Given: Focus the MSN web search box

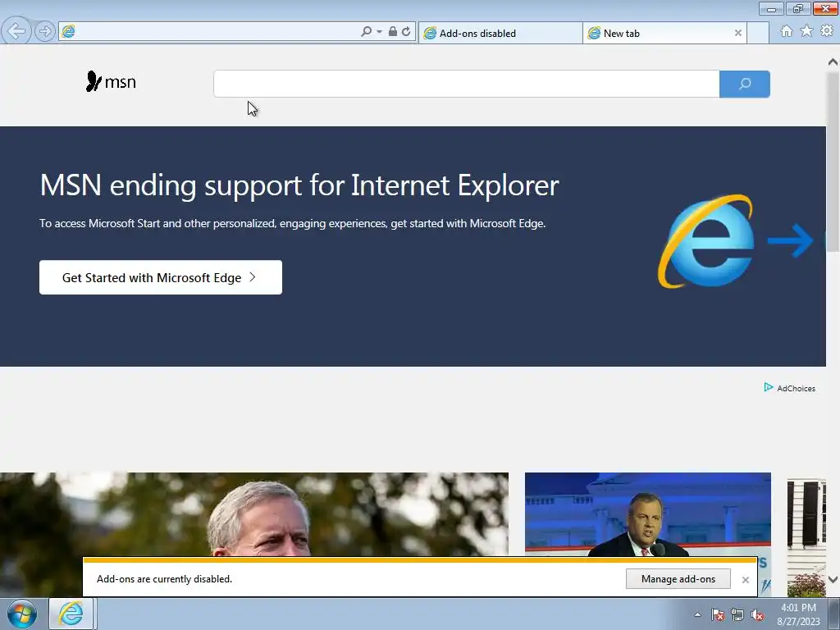Looking at the screenshot, I should 466,84.
